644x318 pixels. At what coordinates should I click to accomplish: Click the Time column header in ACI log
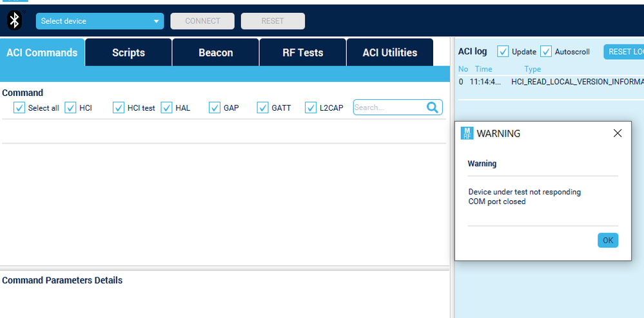point(483,69)
